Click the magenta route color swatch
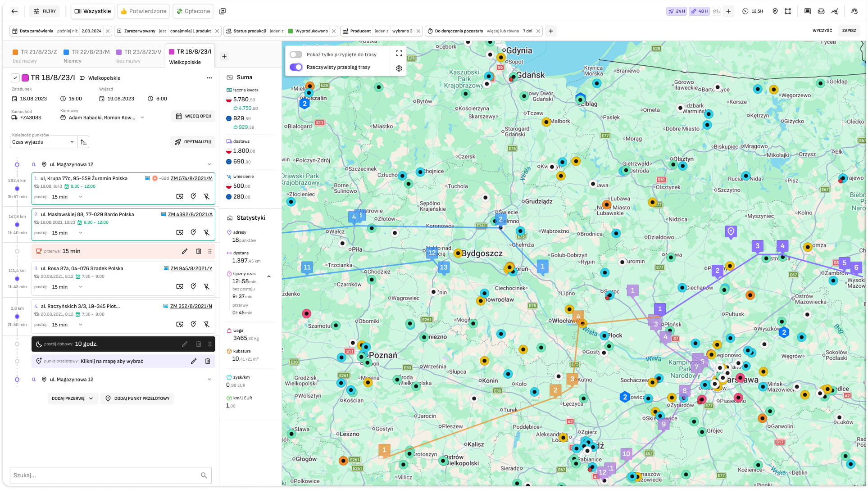This screenshot has width=868, height=489. coord(26,78)
